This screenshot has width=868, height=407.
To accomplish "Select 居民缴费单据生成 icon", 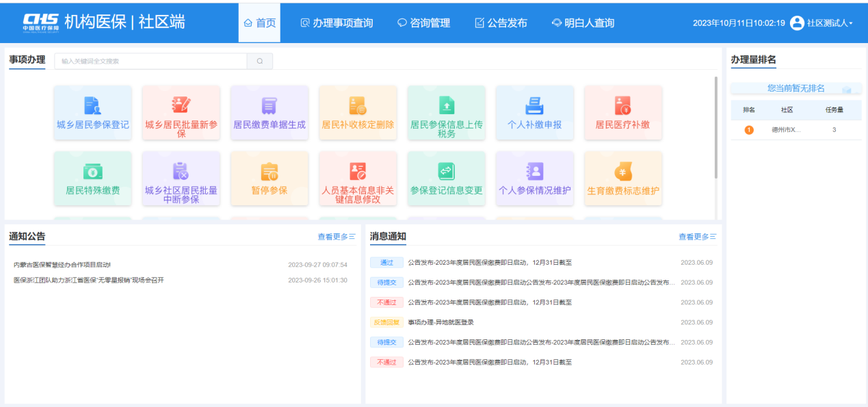I will 269,105.
